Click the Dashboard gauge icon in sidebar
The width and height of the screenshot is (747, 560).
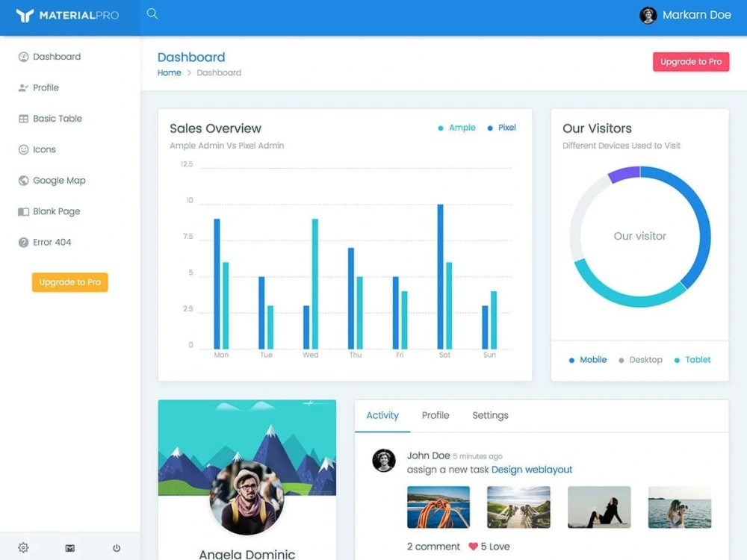23,57
